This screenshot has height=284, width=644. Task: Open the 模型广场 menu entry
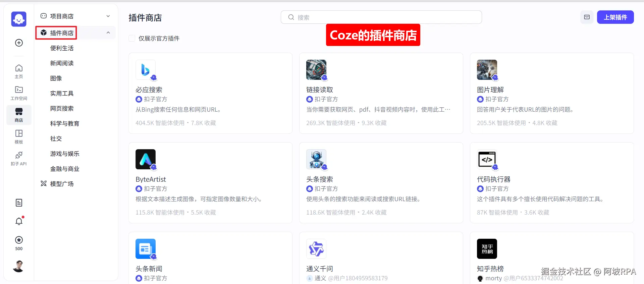click(62, 184)
